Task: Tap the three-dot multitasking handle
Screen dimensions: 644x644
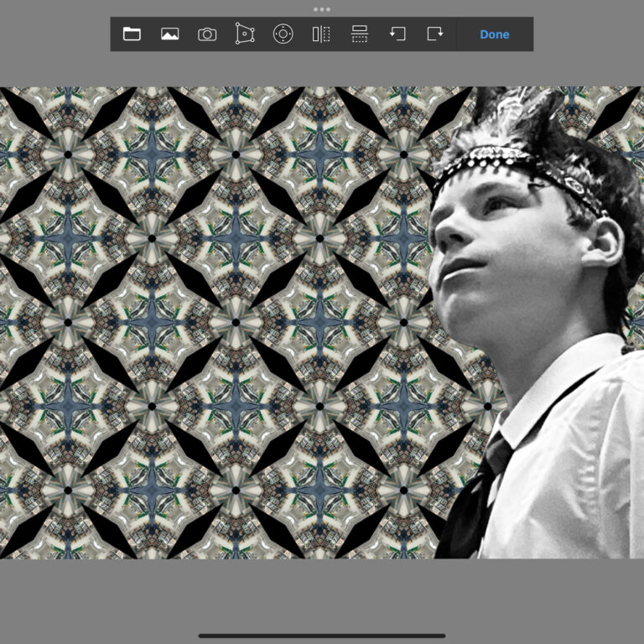Action: pyautogui.click(x=322, y=9)
